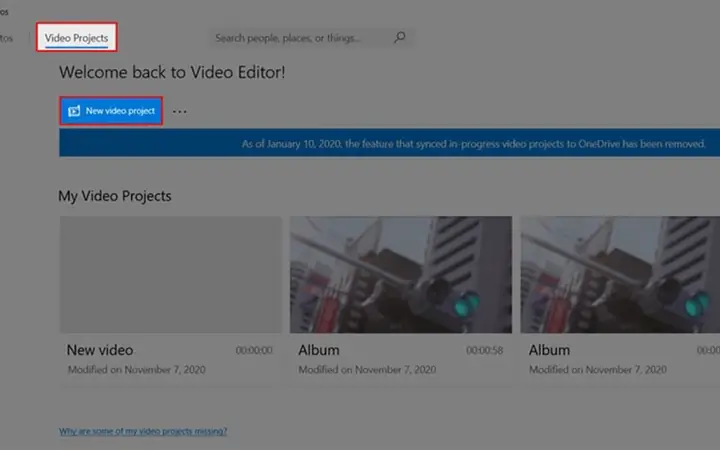Open the three-dot more options menu

click(x=180, y=111)
